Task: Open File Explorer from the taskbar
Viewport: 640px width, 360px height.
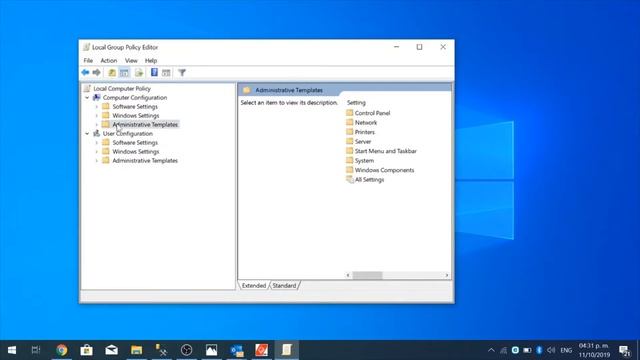Action: click(136, 350)
